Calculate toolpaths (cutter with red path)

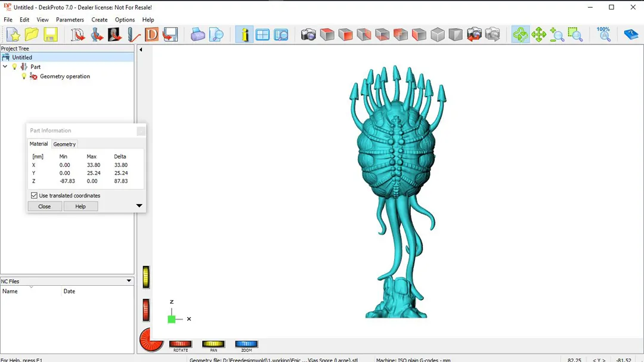(134, 35)
